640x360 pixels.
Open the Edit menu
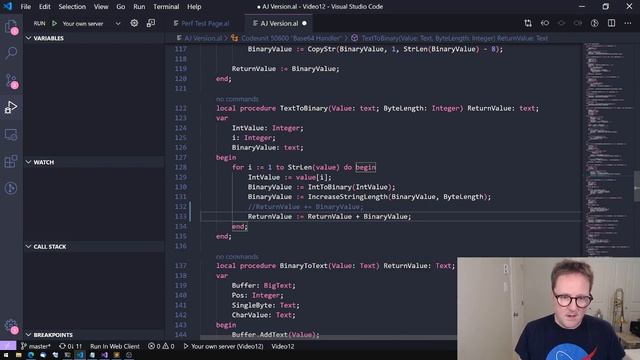[x=44, y=7]
